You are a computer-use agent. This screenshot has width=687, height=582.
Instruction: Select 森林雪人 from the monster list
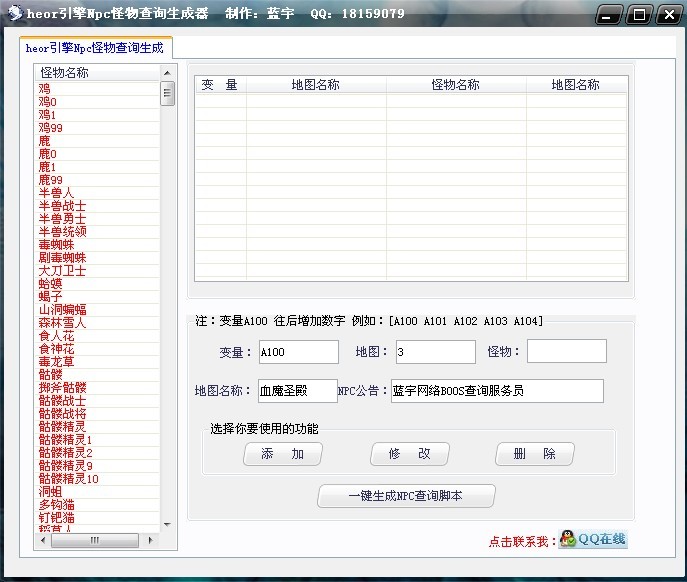[62, 323]
